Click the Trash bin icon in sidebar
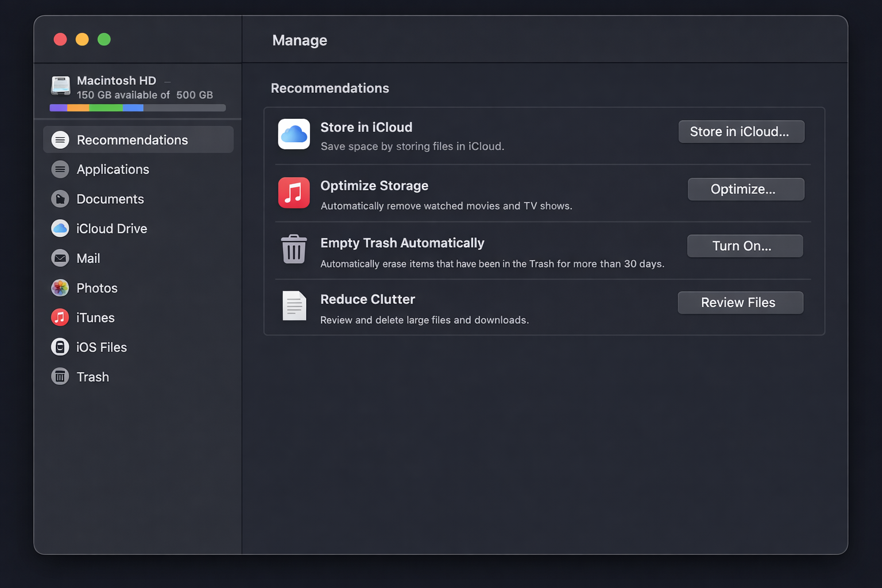Viewport: 882px width, 588px height. tap(60, 377)
